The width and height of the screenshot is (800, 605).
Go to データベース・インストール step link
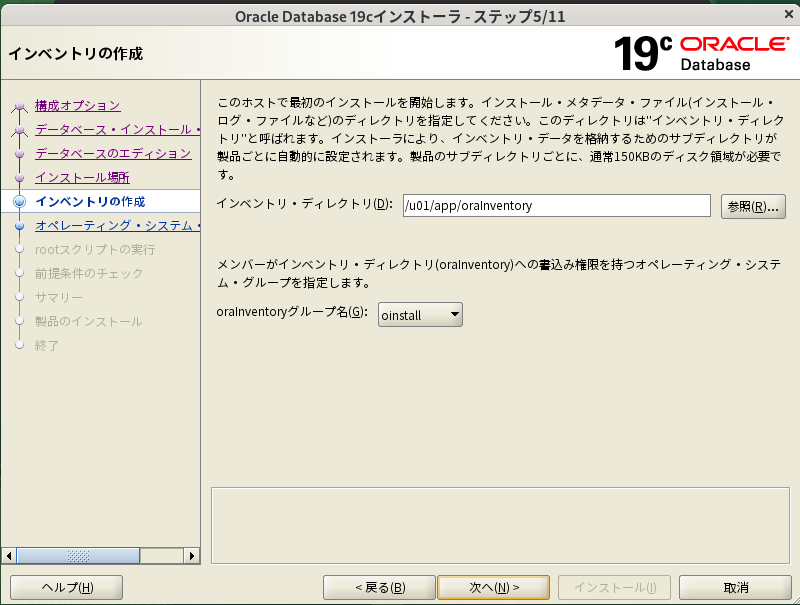117,130
